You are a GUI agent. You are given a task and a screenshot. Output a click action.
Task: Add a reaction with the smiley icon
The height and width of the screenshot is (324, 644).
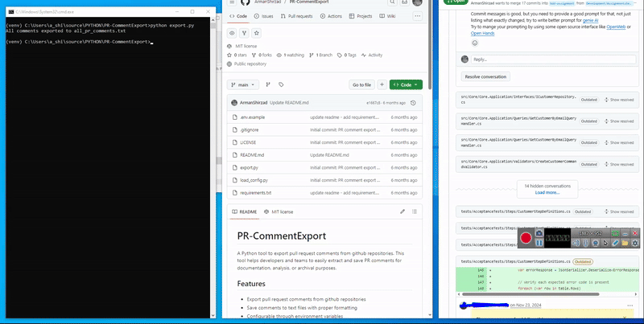click(475, 43)
